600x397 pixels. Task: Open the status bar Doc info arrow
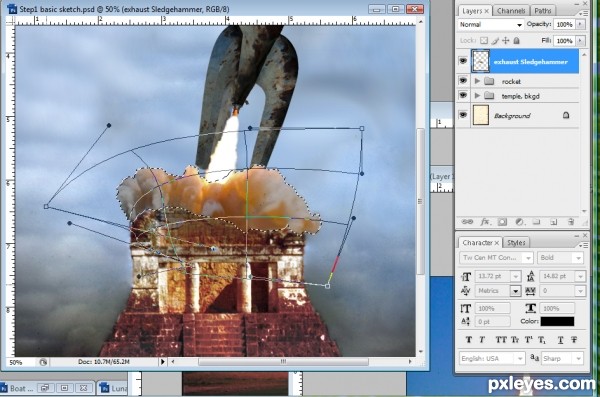coord(163,361)
